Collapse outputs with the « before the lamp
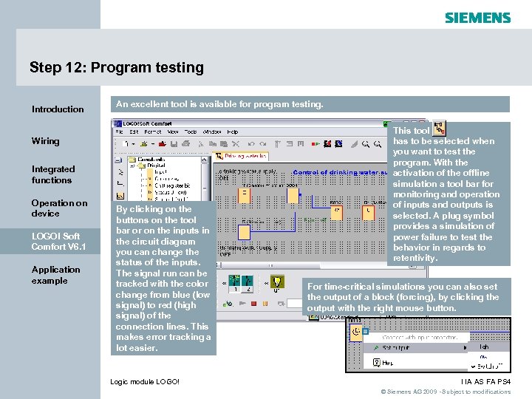 (267, 282)
